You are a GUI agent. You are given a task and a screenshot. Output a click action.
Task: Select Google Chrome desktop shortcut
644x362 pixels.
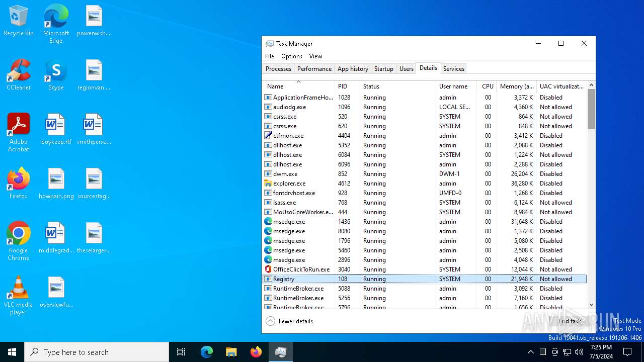19,241
